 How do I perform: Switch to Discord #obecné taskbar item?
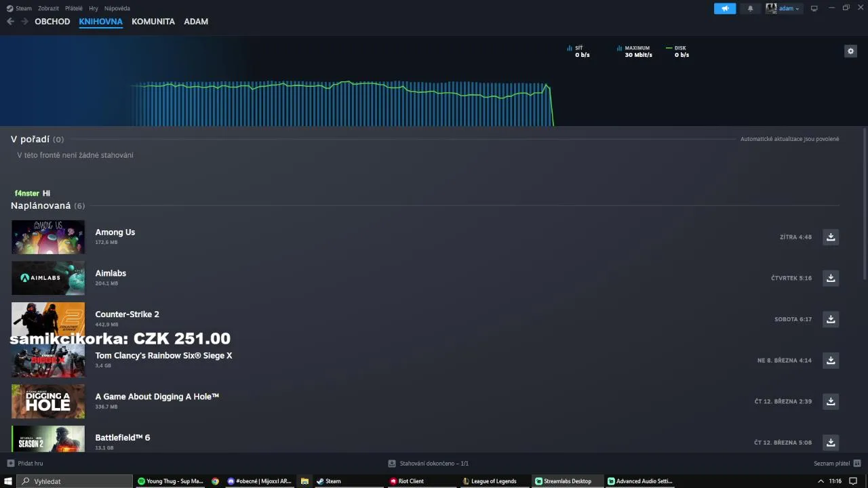259,481
